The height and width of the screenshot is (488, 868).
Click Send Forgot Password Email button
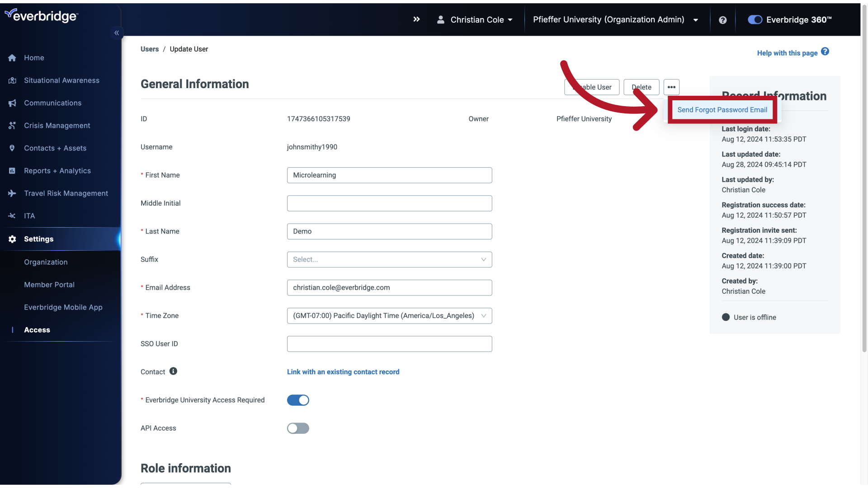(x=722, y=110)
